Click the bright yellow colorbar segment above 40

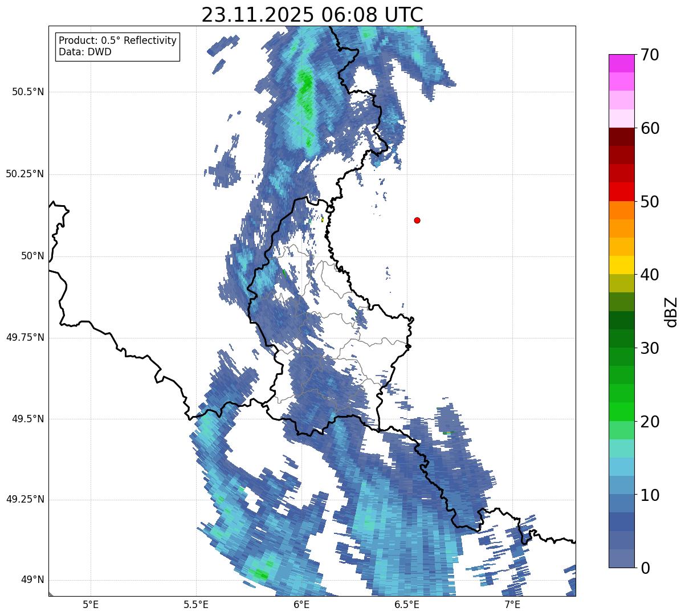[x=621, y=265]
